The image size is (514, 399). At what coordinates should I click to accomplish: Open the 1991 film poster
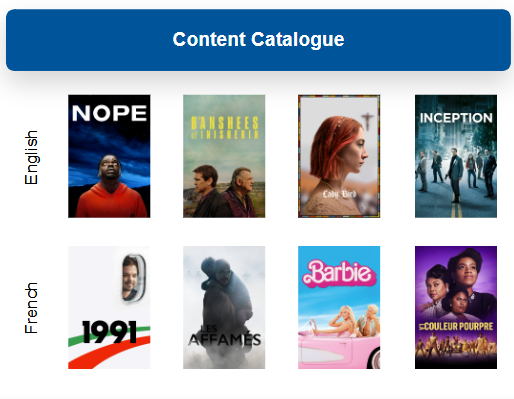[109, 307]
